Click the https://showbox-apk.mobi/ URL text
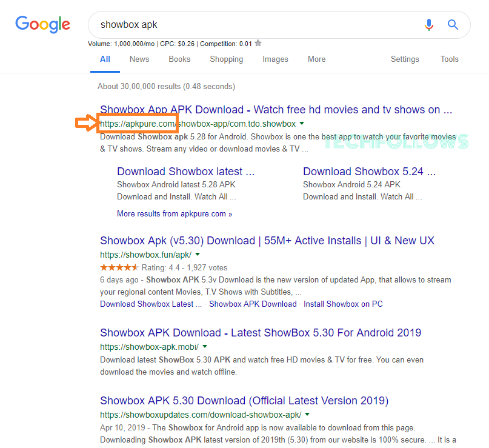Screen dimensions: 489x448 click(150, 347)
